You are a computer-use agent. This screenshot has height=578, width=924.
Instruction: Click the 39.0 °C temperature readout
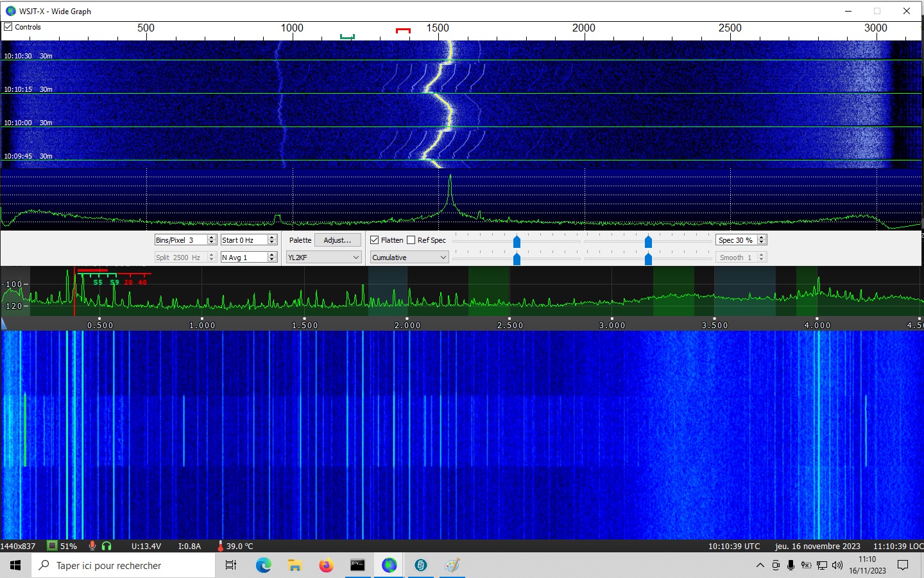coord(239,546)
